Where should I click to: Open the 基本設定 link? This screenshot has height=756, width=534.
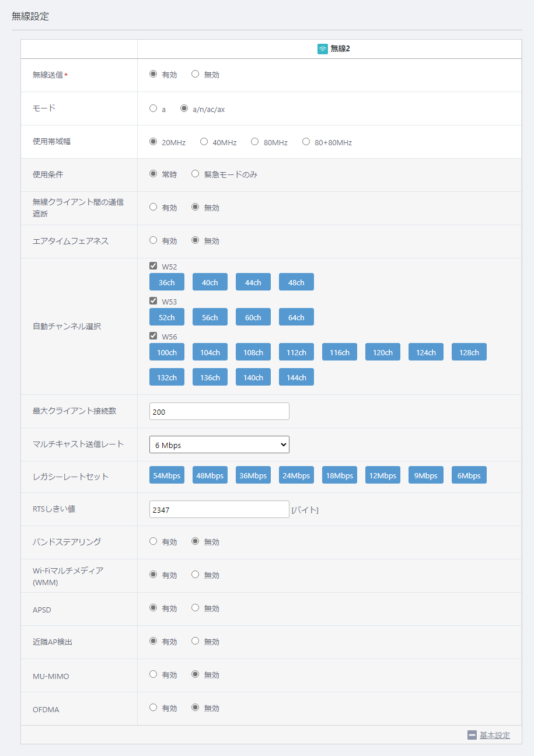pyautogui.click(x=495, y=735)
